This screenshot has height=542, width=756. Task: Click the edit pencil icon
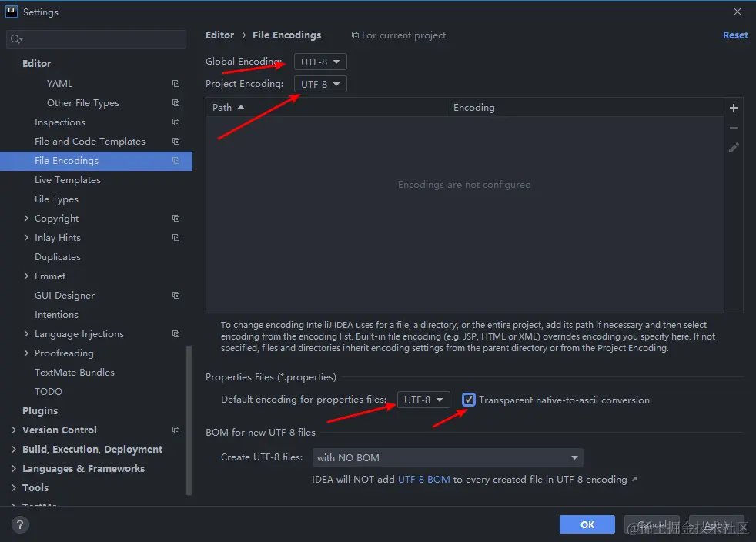coord(734,148)
